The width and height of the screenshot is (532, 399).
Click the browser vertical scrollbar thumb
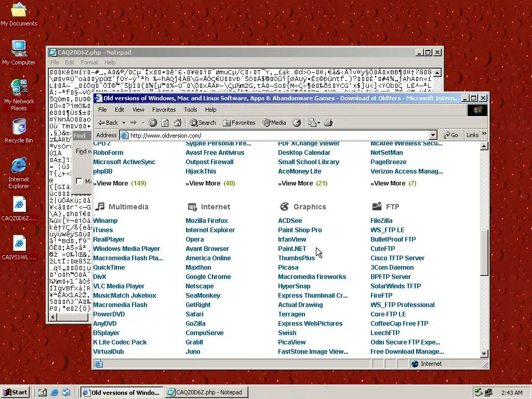coord(485,252)
